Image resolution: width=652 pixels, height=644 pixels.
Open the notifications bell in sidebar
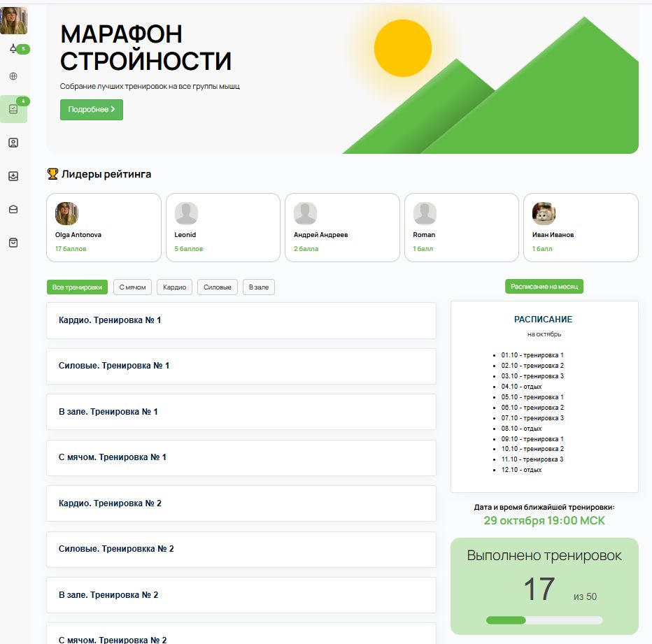[13, 49]
